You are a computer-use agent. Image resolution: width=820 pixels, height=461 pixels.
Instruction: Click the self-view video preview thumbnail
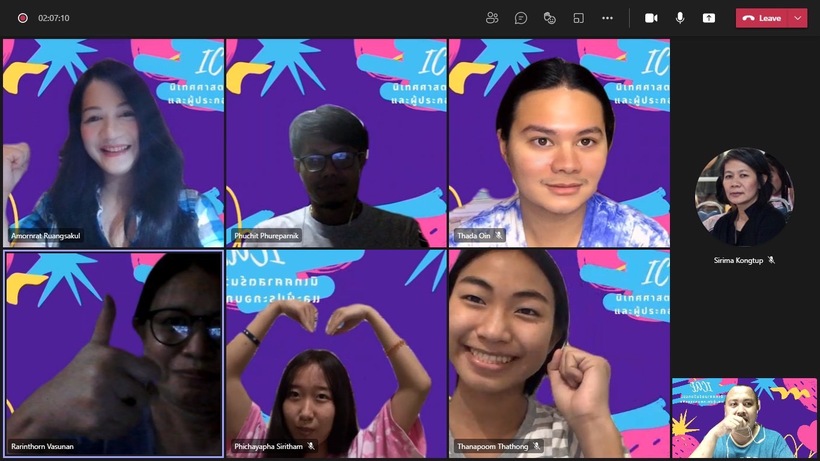pos(744,418)
